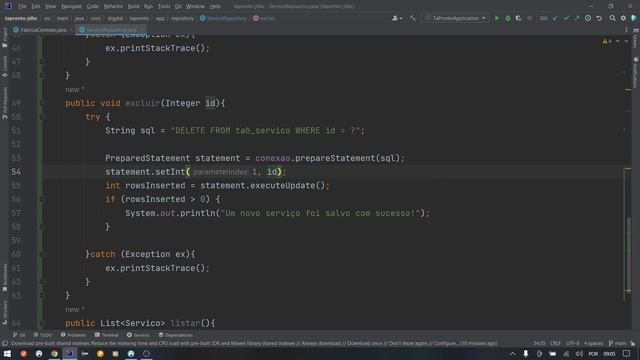The image size is (640, 360).
Task: Show Git history via the clock icon
Action: tap(588, 18)
